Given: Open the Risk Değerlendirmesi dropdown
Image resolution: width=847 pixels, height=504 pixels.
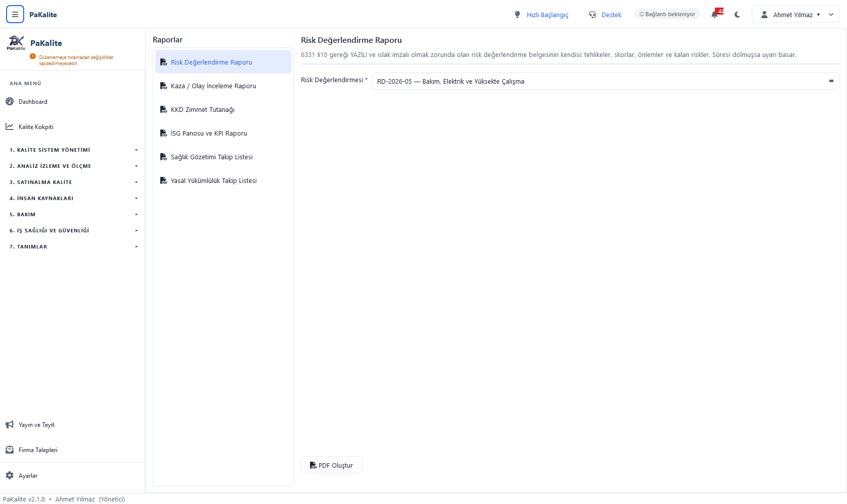Looking at the screenshot, I should (x=605, y=81).
